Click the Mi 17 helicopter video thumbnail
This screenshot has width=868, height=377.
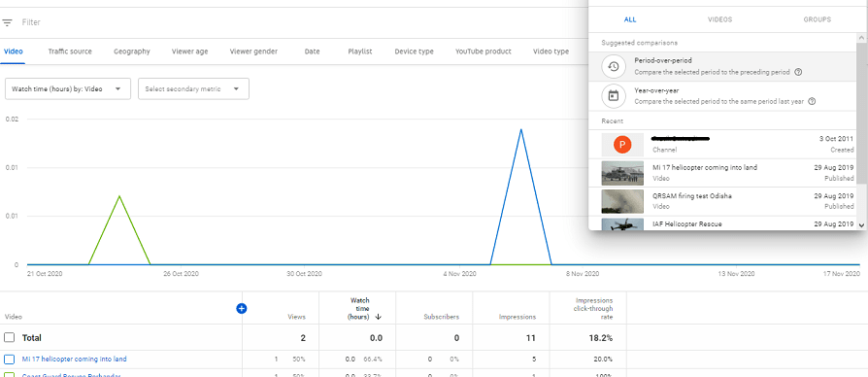pyautogui.click(x=622, y=173)
